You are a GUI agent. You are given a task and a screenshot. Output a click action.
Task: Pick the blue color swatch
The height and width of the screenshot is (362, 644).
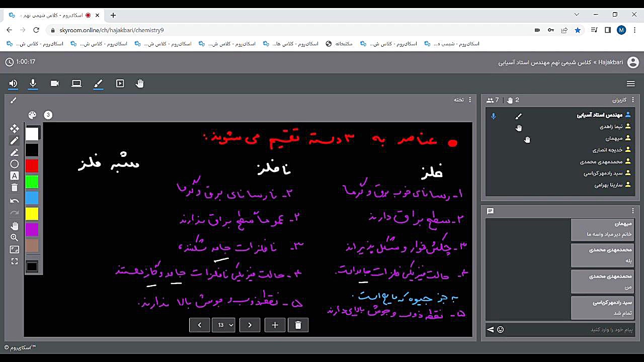(32, 198)
